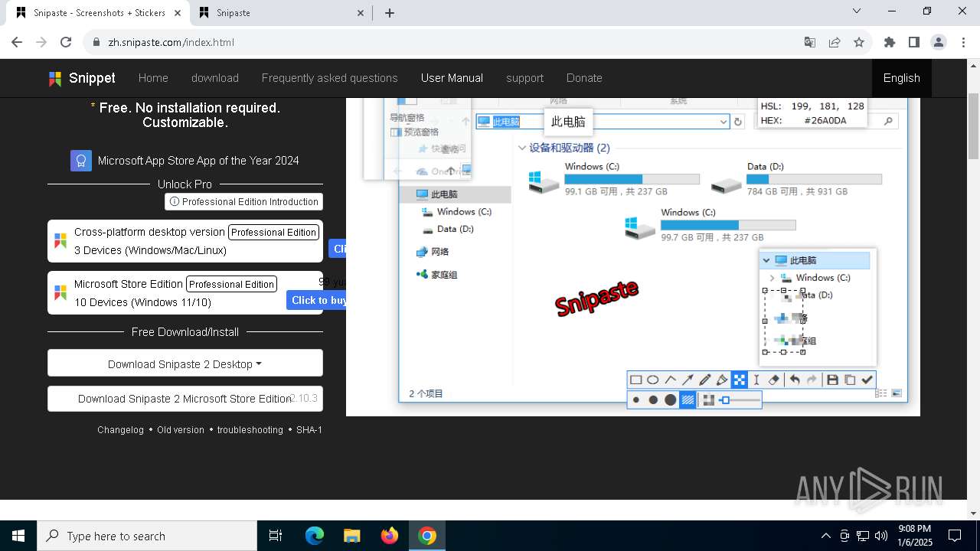Click Download Snipaste 2 Microsoft Store Edition

coord(185,398)
